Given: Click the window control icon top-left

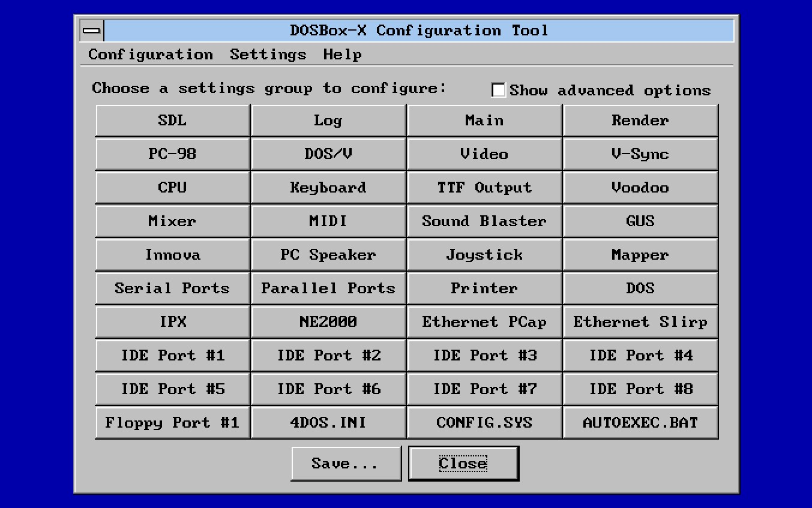Looking at the screenshot, I should [91, 30].
